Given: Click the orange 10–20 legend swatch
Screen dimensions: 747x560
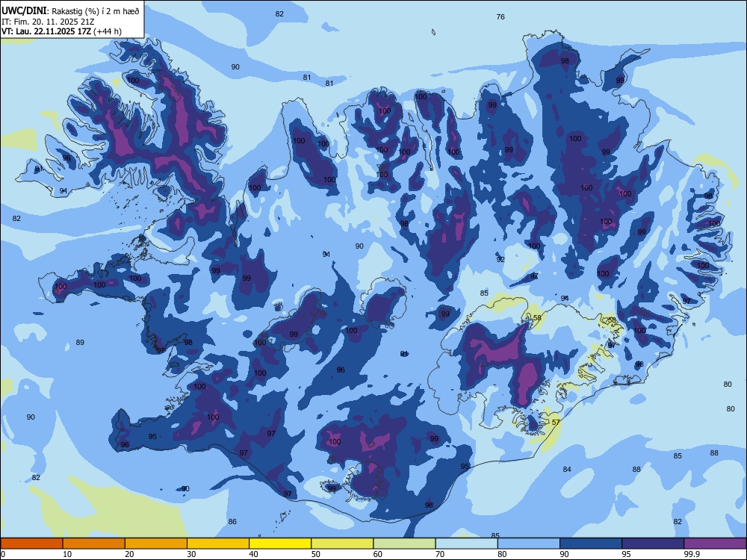Looking at the screenshot, I should pos(94,544).
